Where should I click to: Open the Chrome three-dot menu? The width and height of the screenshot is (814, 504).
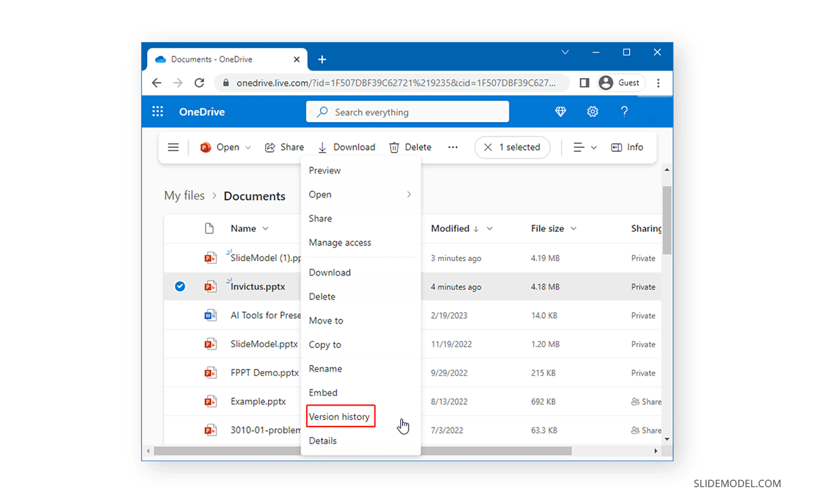[658, 83]
